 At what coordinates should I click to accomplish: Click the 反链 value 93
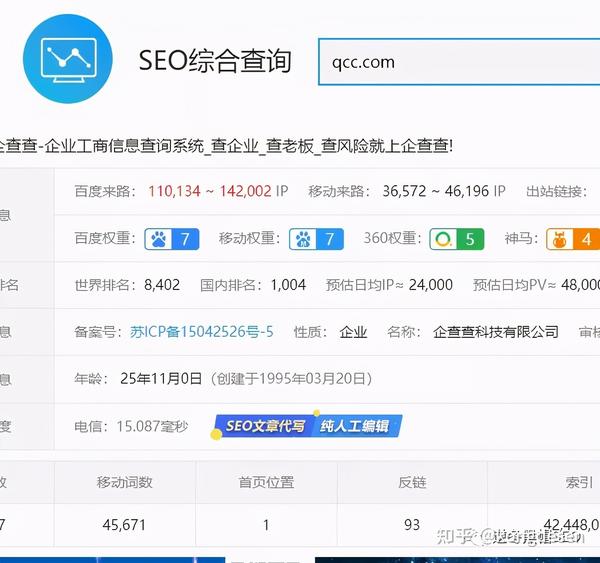pos(412,525)
